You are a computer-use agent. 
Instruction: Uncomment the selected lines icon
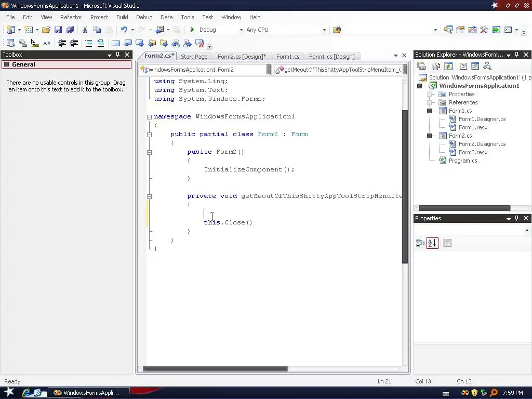click(101, 43)
